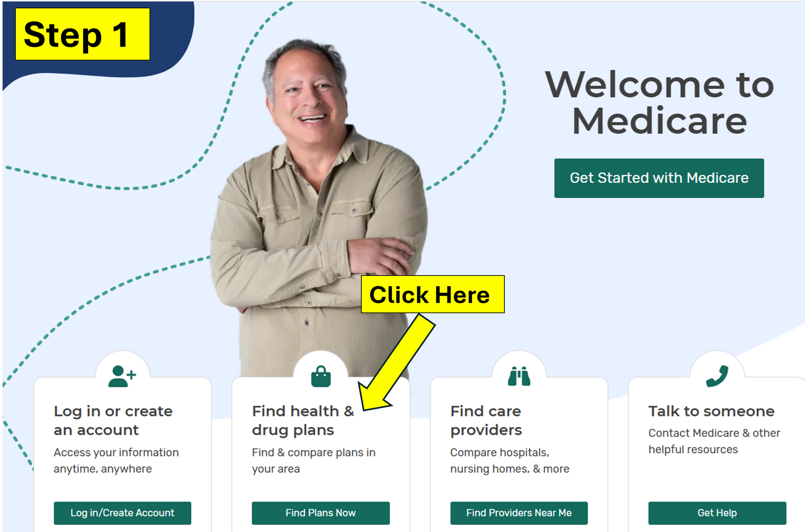Click the "Find health & drug plans" heading
This screenshot has height=532, width=805.
tap(303, 420)
